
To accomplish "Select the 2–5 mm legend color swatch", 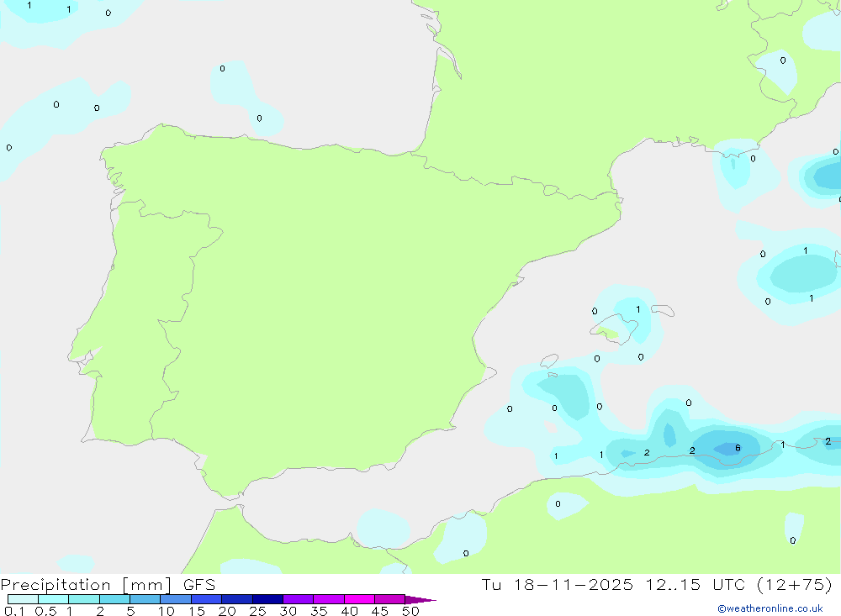I will [x=114, y=599].
